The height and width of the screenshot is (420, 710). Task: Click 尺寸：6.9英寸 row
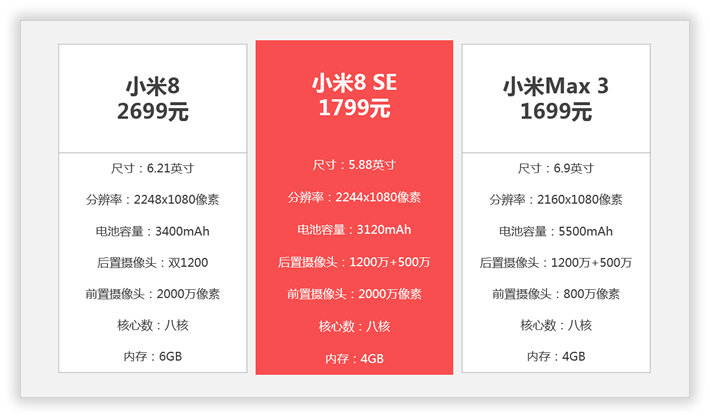coord(556,168)
